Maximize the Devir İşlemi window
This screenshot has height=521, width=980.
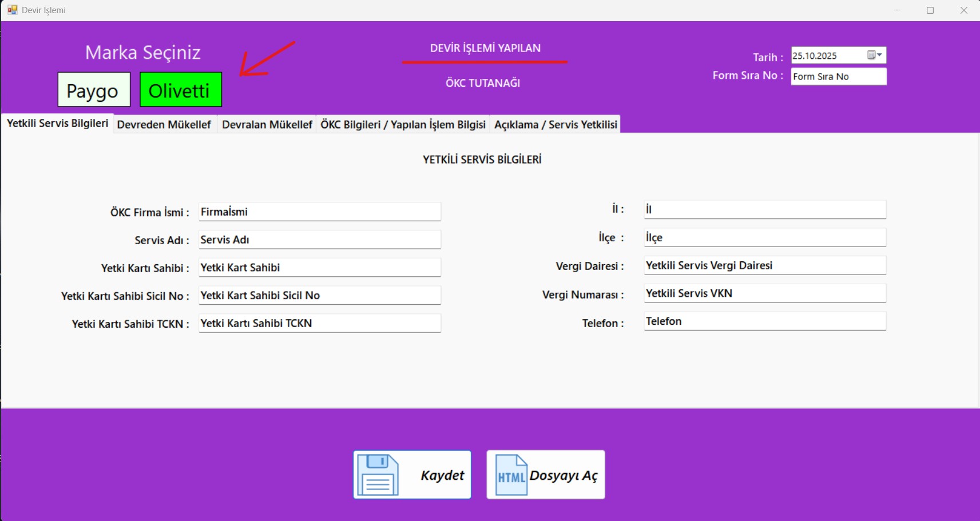[x=930, y=10]
